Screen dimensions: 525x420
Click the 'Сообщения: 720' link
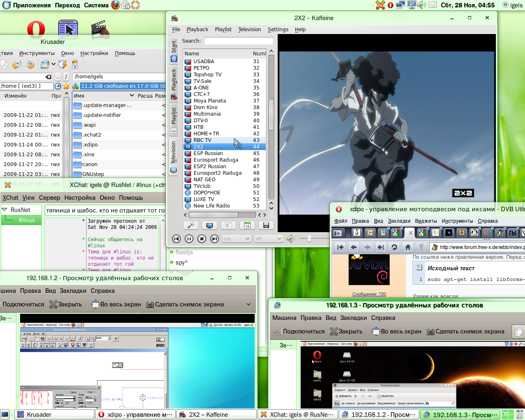[369, 294]
